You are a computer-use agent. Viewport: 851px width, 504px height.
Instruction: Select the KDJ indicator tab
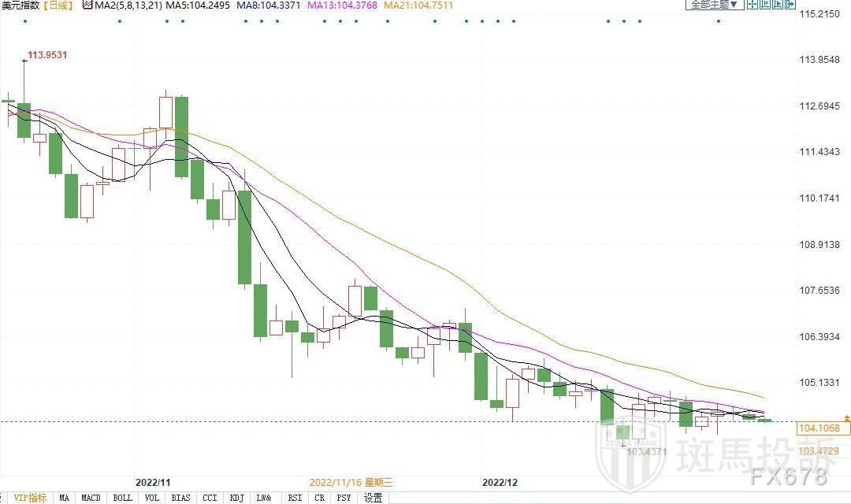pos(236,498)
